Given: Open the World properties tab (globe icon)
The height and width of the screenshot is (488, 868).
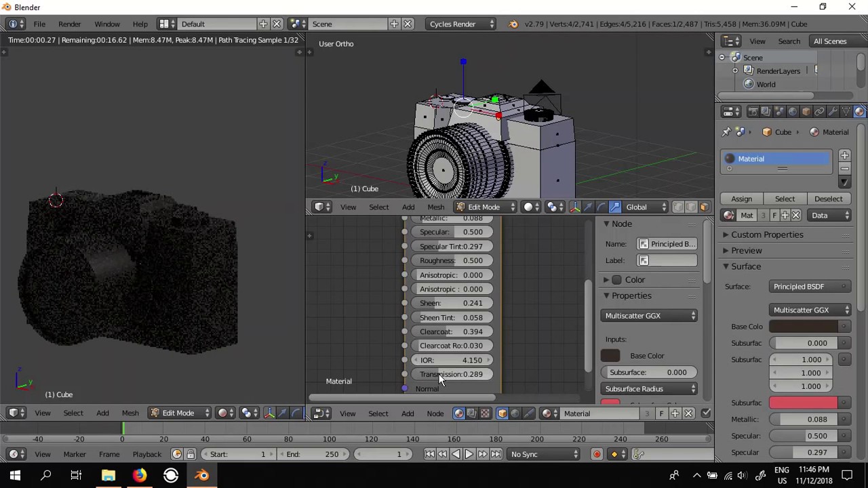Looking at the screenshot, I should coord(793,112).
